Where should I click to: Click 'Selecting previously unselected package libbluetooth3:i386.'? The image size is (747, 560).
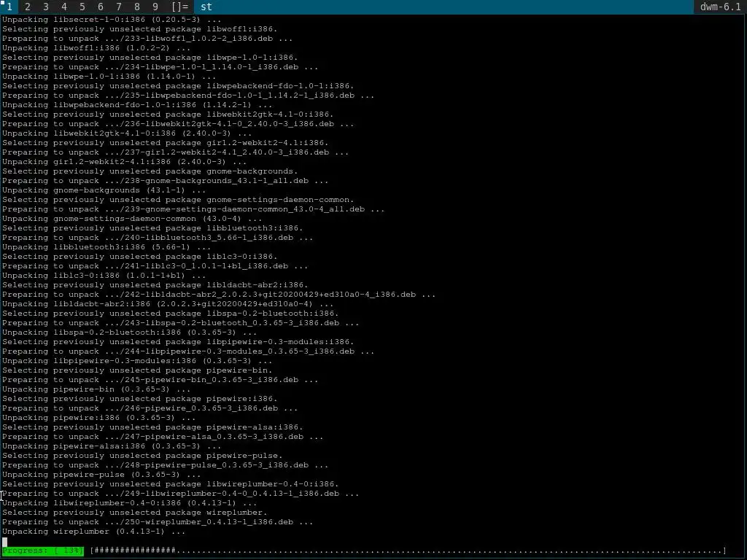(152, 228)
